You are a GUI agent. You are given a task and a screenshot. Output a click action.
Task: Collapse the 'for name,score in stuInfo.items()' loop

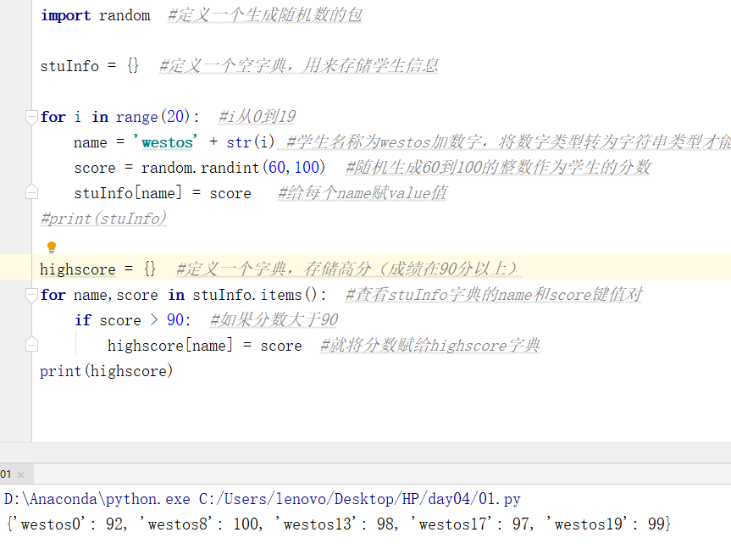31,295
